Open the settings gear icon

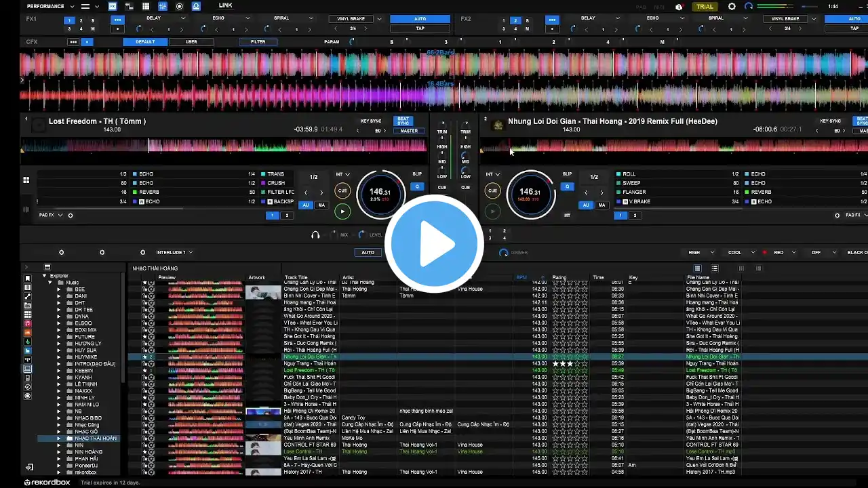[x=732, y=6]
